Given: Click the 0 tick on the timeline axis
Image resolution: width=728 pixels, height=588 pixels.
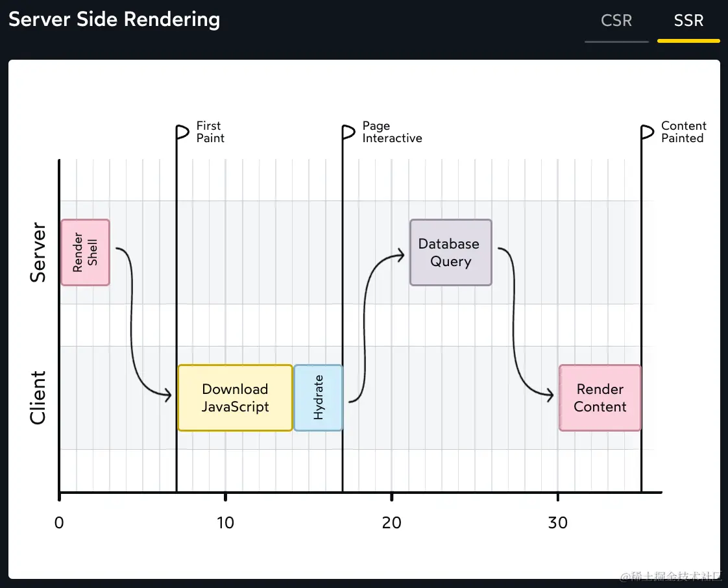Looking at the screenshot, I should point(59,522).
